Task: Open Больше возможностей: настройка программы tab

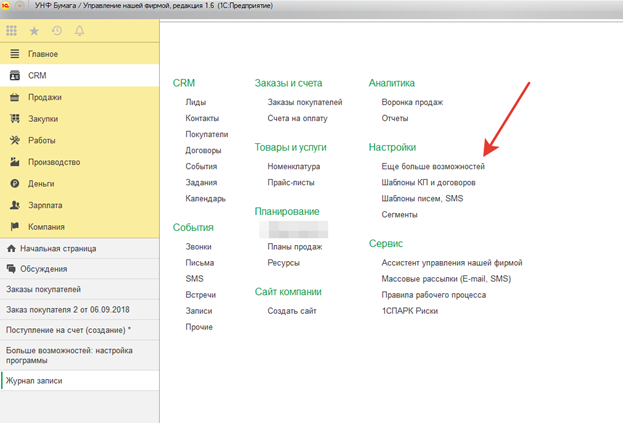Action: [79, 355]
